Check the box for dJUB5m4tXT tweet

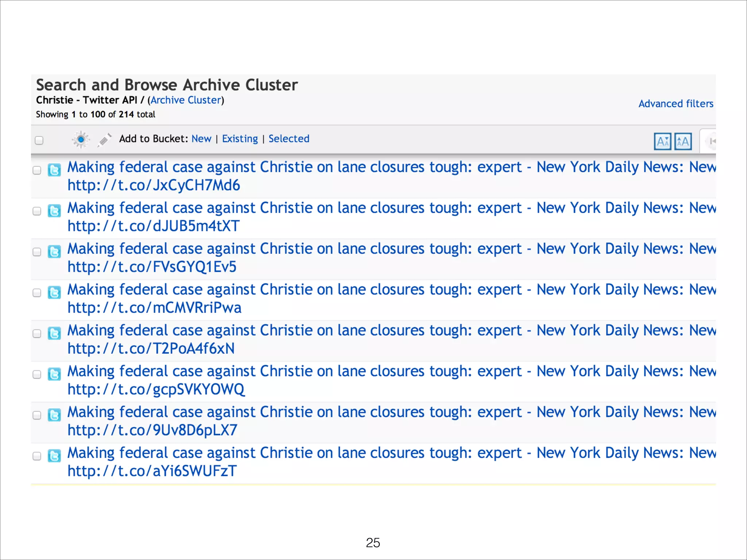37,211
